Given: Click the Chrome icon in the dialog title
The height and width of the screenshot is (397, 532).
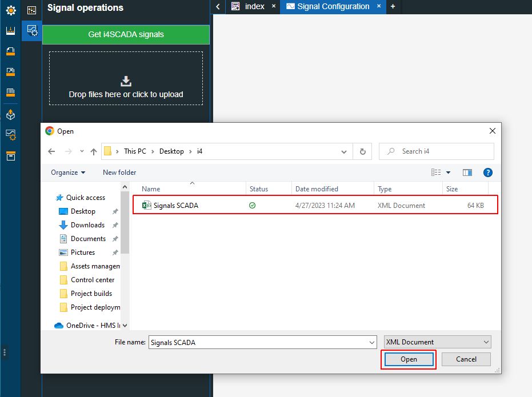Looking at the screenshot, I should 50,131.
